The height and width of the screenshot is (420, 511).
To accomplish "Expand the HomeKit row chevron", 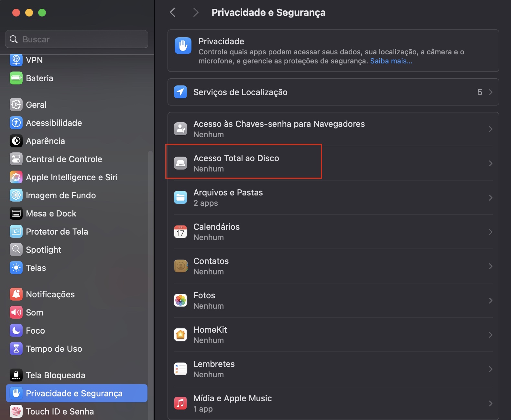I will [x=491, y=335].
